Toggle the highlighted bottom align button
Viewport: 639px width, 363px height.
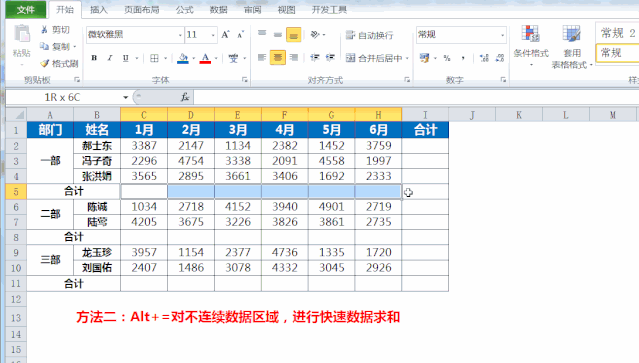[x=293, y=35]
